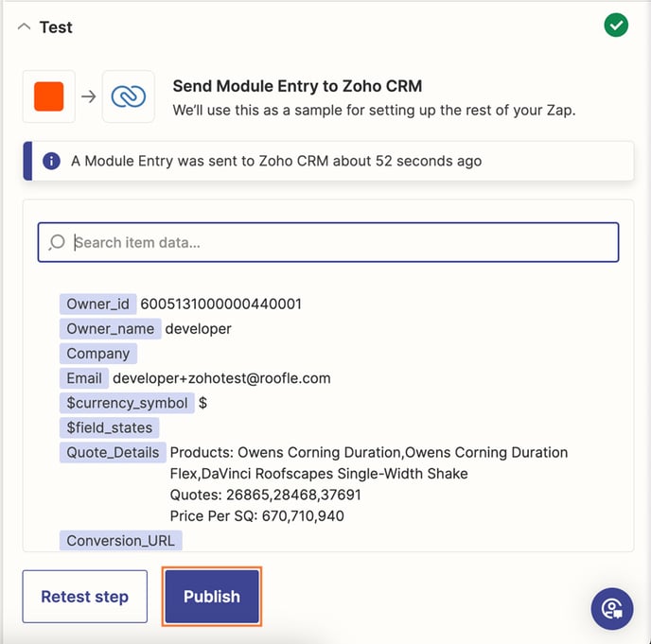Click the Module Entry sent notice text
Image resolution: width=651 pixels, height=644 pixels.
tap(276, 161)
